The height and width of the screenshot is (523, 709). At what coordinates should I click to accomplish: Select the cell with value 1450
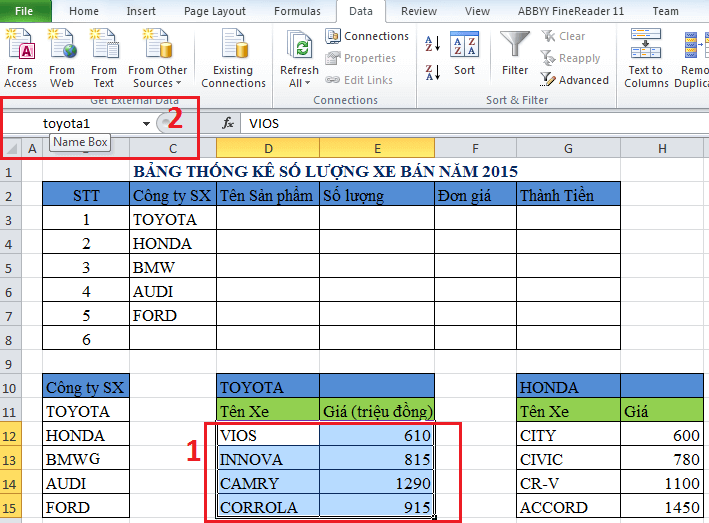coord(662,507)
